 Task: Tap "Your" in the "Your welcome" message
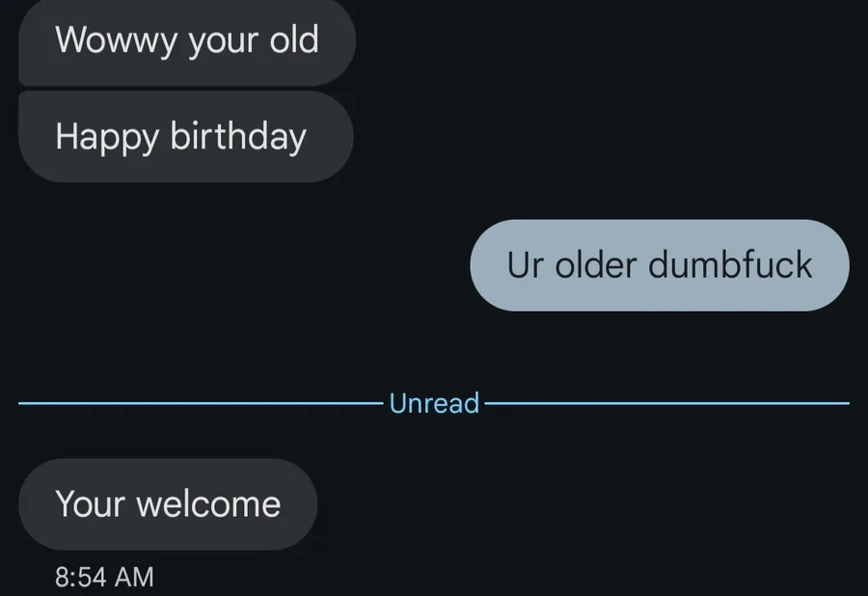click(91, 503)
